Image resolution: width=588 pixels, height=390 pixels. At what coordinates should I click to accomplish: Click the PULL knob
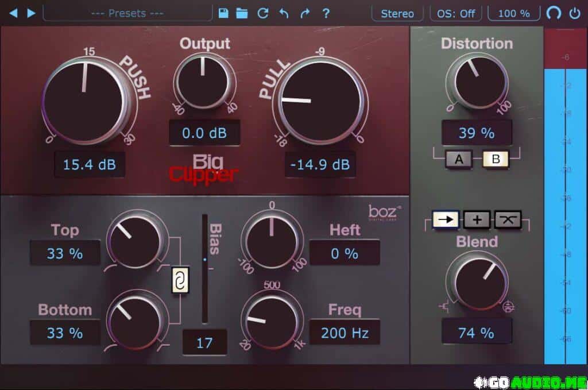(x=320, y=101)
